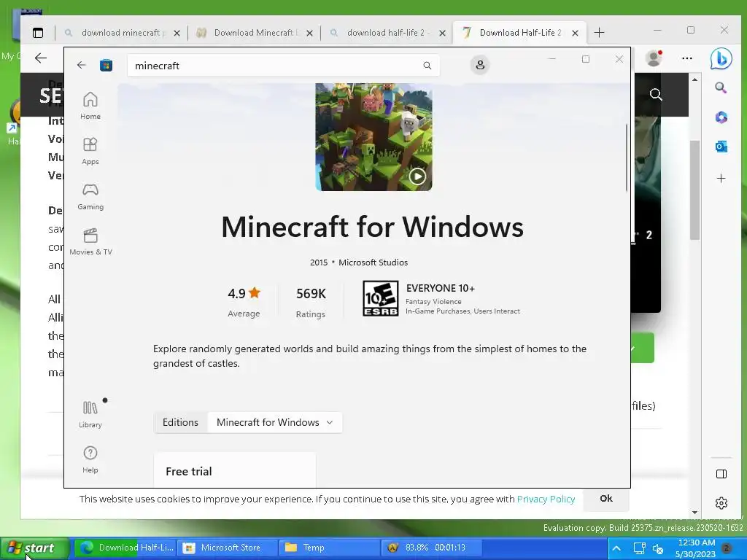The image size is (747, 560).
Task: Click the 83.8% 00:01:13 taskbar item
Action: (431, 548)
